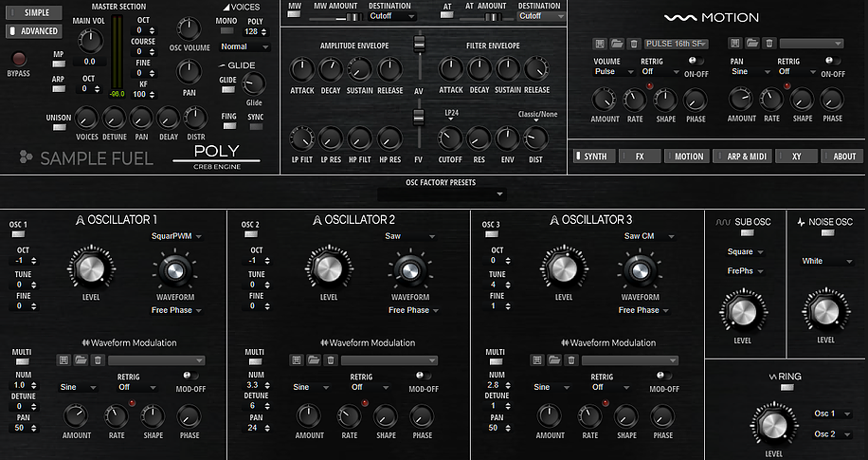The width and height of the screenshot is (868, 460).
Task: Enable the UNISON switch
Action: (59, 127)
